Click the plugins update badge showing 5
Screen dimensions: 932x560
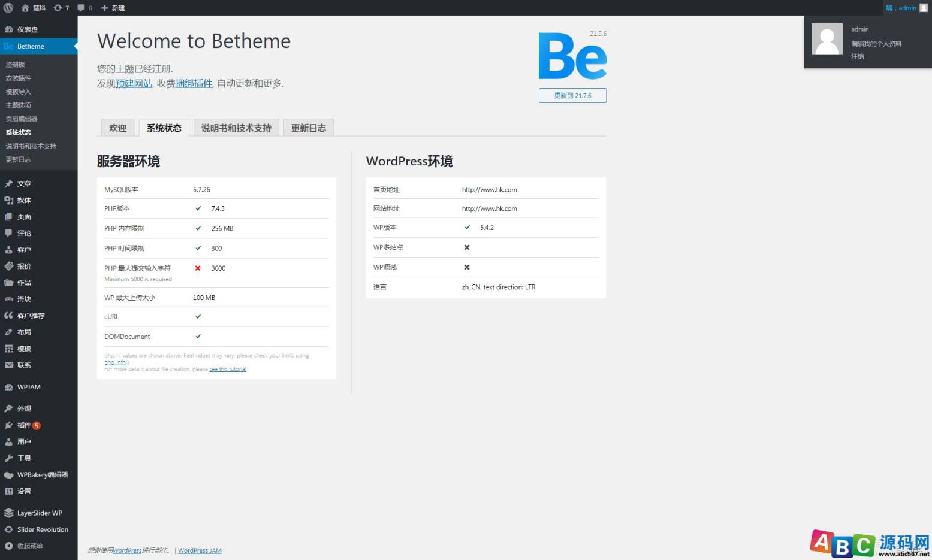(37, 425)
